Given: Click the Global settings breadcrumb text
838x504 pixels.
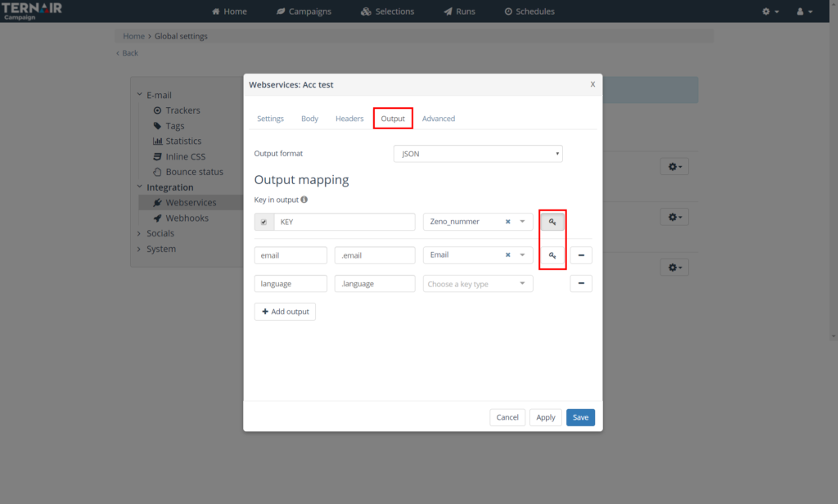Looking at the screenshot, I should pos(181,36).
